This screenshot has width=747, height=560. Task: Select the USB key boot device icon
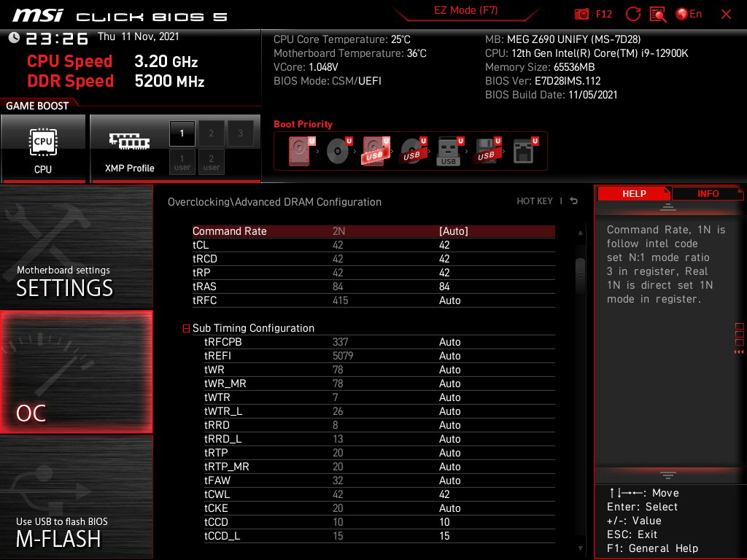tap(450, 151)
